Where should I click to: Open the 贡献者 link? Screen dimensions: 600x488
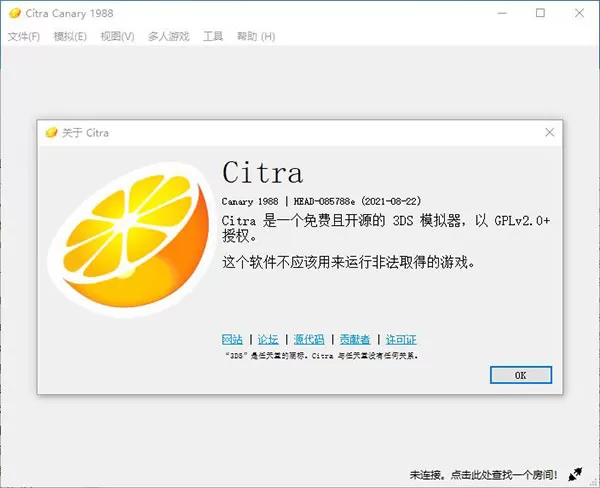[355, 339]
